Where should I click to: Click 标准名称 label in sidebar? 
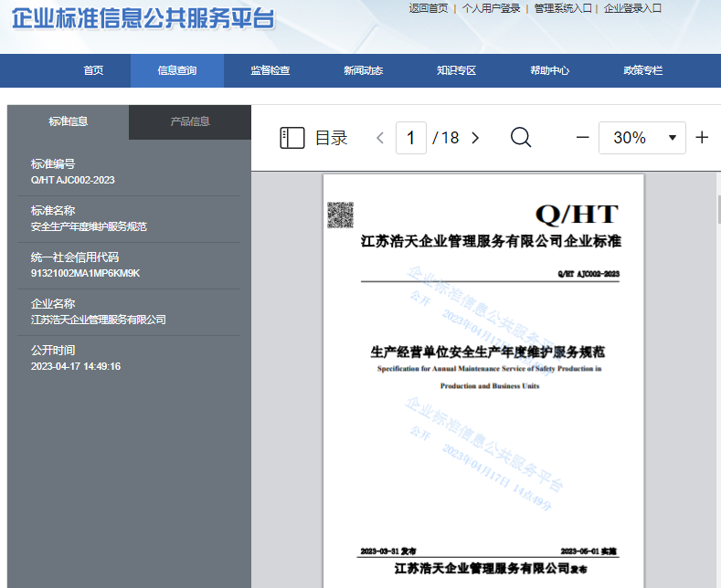[x=53, y=210]
